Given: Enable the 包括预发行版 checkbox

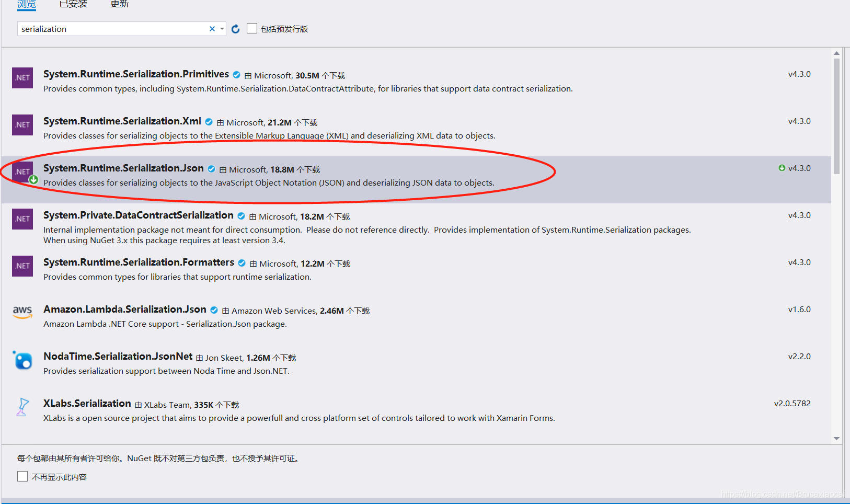Looking at the screenshot, I should point(252,28).
